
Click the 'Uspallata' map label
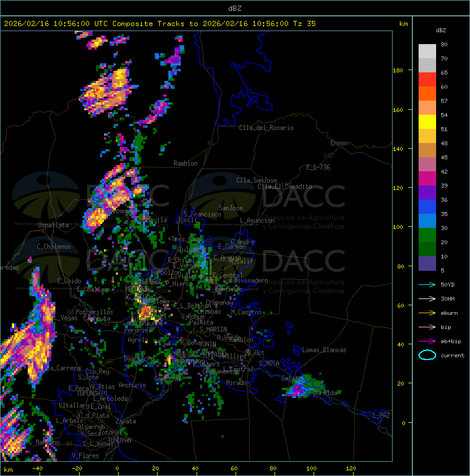coord(53,225)
